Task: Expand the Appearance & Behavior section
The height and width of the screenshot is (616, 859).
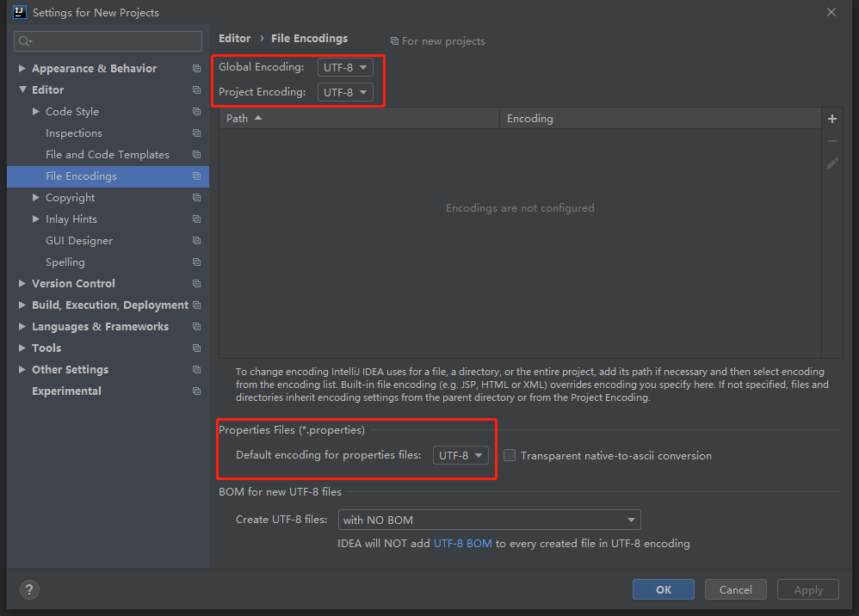Action: click(22, 69)
